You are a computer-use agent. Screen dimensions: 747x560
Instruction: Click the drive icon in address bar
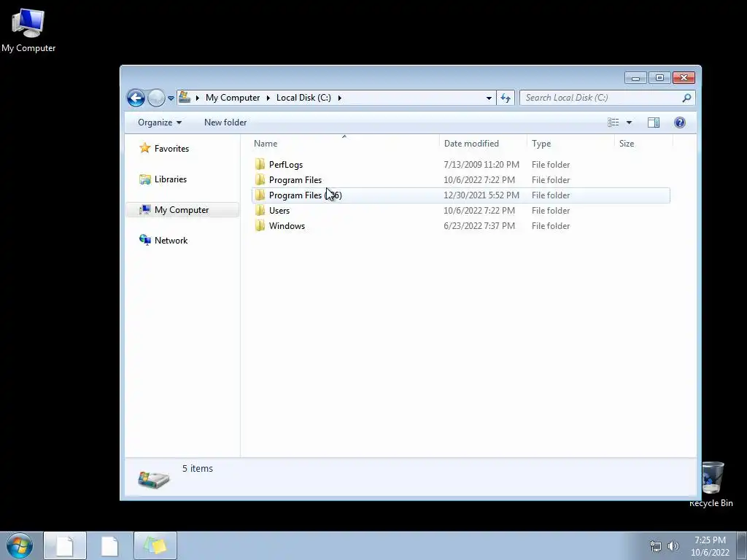pos(185,97)
